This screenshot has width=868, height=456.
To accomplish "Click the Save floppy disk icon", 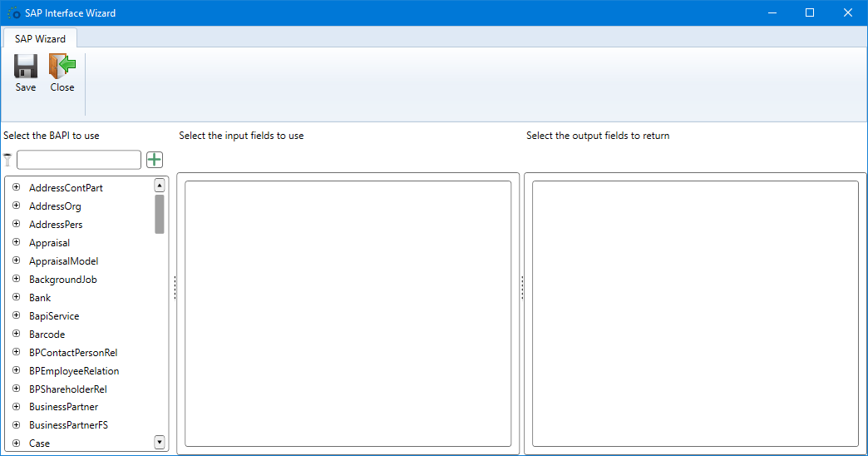I will (x=26, y=67).
